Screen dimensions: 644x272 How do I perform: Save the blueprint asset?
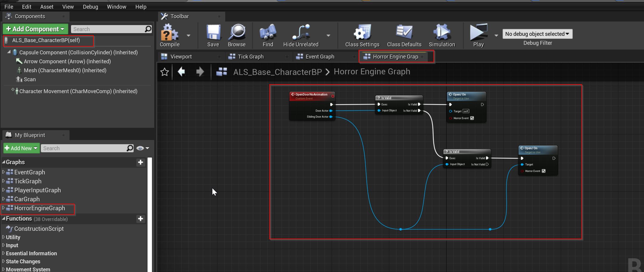(213, 36)
